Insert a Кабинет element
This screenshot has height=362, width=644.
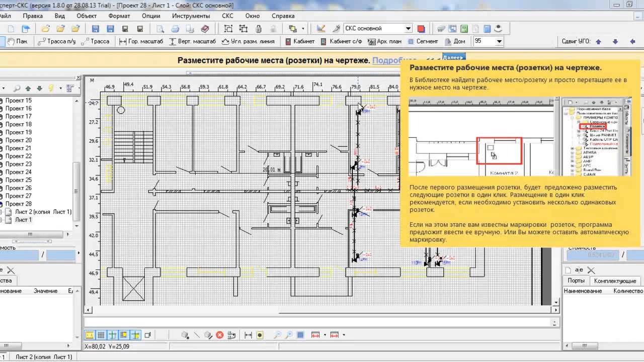pyautogui.click(x=299, y=41)
